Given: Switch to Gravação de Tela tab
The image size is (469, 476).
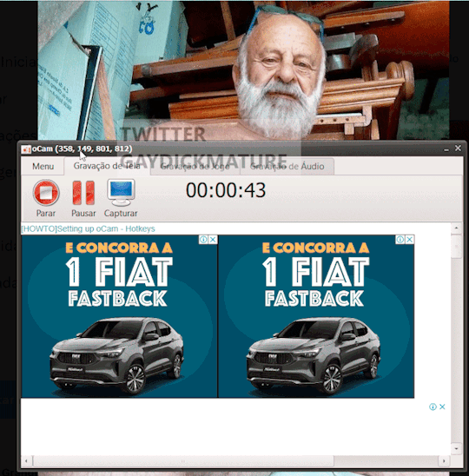Looking at the screenshot, I should [x=107, y=166].
